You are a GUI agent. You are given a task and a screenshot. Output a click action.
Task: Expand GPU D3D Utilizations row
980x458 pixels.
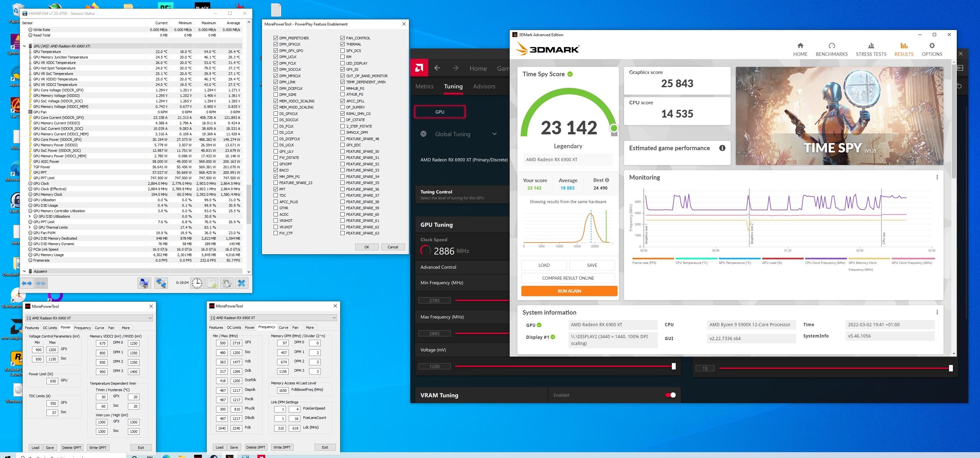pos(30,216)
